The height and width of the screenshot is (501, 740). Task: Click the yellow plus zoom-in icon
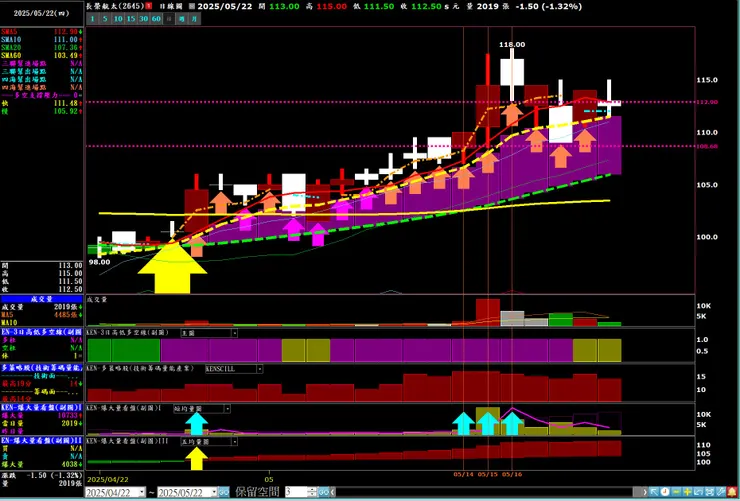click(x=687, y=492)
